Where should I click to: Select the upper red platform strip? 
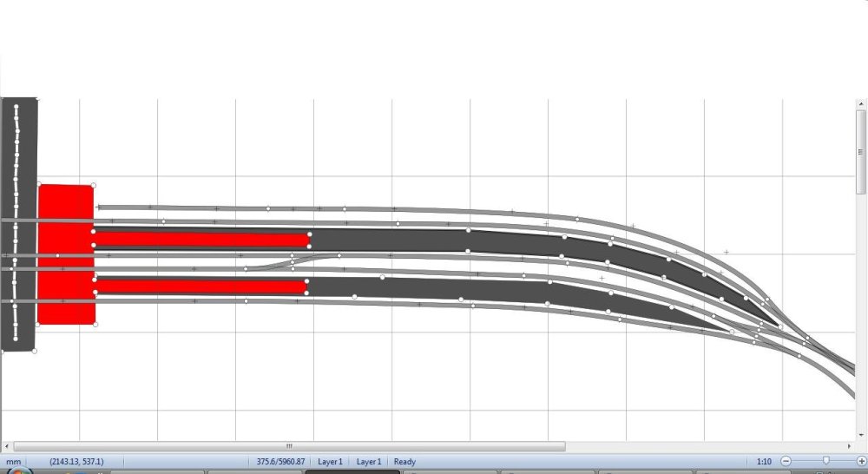200,239
